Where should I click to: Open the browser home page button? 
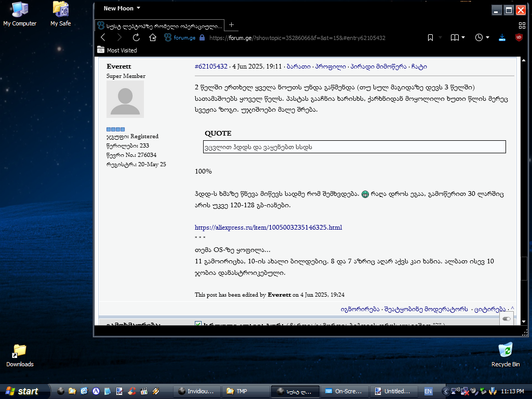pyautogui.click(x=153, y=37)
